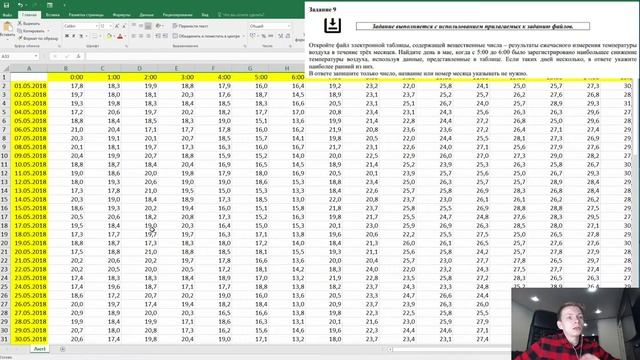Decrease cell indent

click(158, 36)
